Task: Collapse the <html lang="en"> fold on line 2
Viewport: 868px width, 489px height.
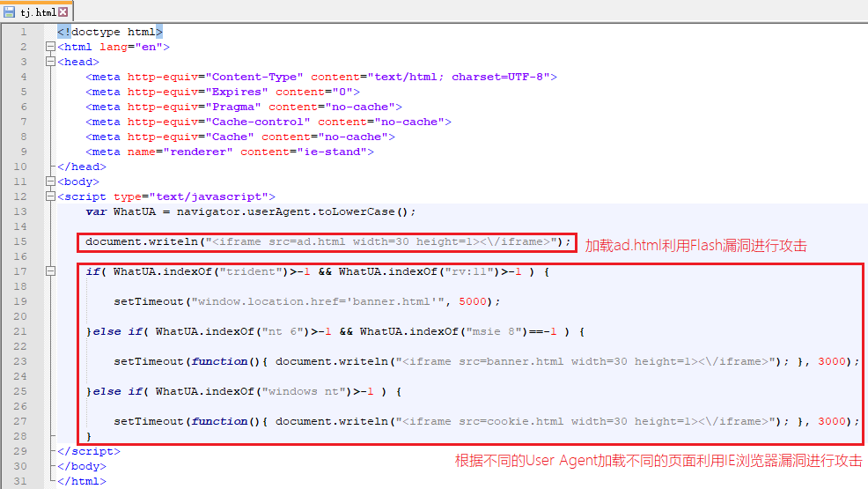Action: tap(49, 47)
